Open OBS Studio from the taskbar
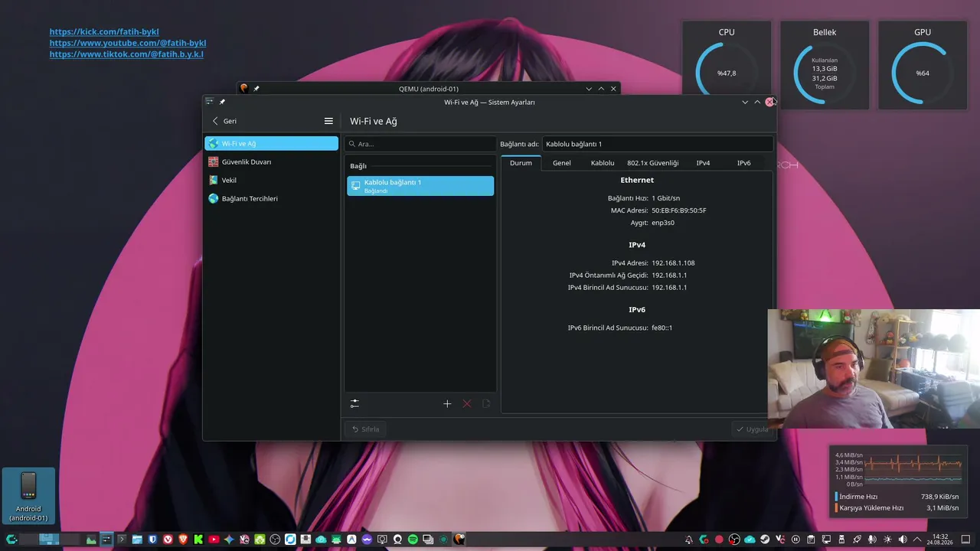The width and height of the screenshot is (980, 551). 275,540
